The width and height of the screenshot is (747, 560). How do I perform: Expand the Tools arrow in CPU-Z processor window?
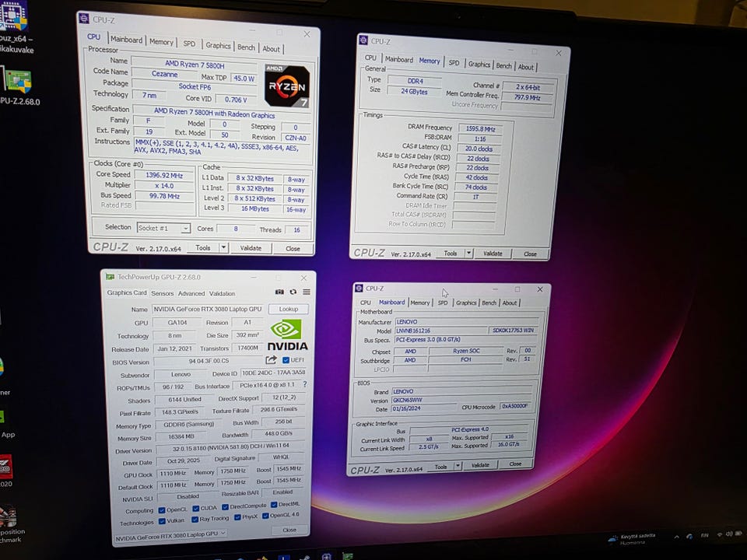coord(223,247)
